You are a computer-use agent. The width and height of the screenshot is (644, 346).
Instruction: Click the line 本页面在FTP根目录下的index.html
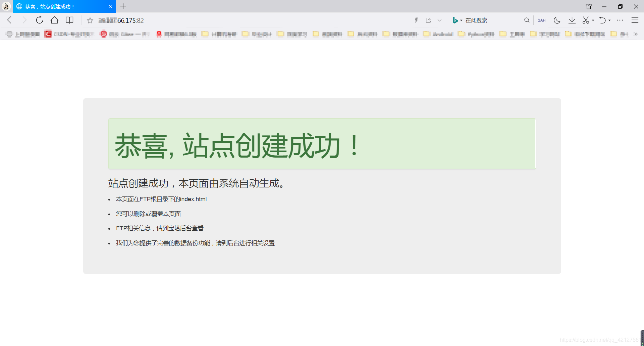click(x=161, y=199)
